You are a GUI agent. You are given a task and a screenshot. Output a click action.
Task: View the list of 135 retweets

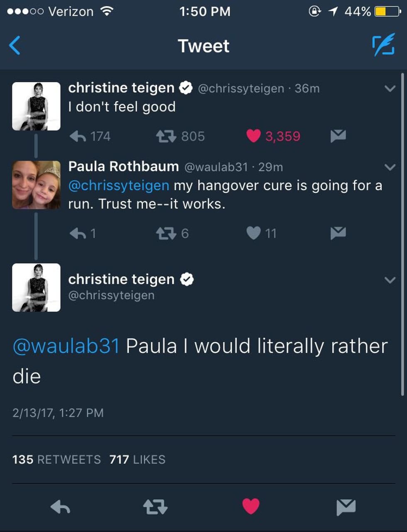tap(56, 459)
